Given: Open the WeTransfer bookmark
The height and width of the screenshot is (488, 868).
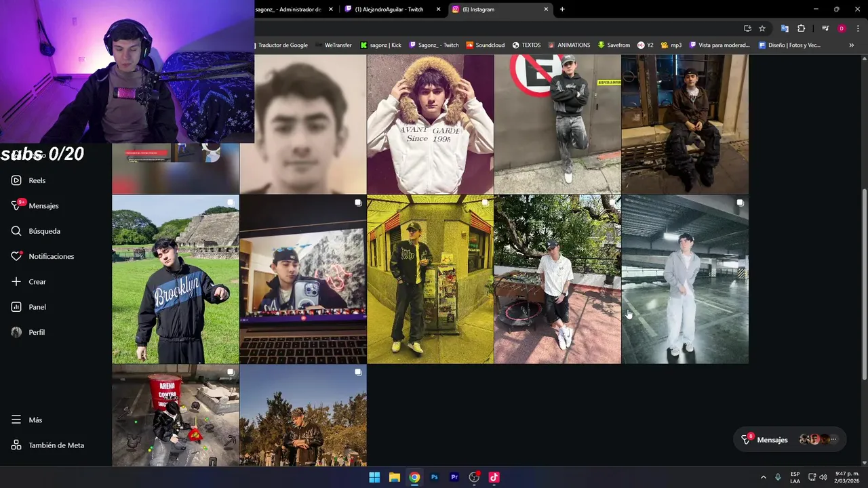Looking at the screenshot, I should (x=333, y=45).
